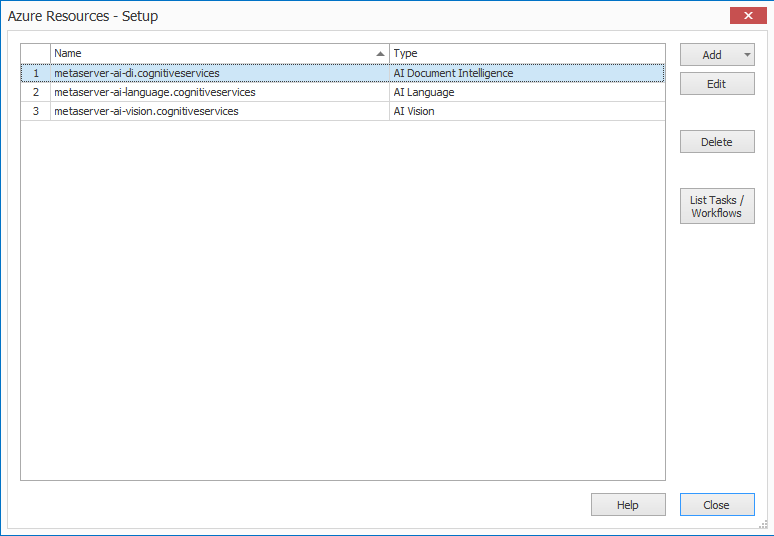Open the Help button
This screenshot has height=536, width=774.
pos(628,505)
